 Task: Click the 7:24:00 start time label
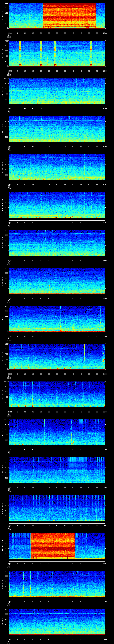point(9,412)
